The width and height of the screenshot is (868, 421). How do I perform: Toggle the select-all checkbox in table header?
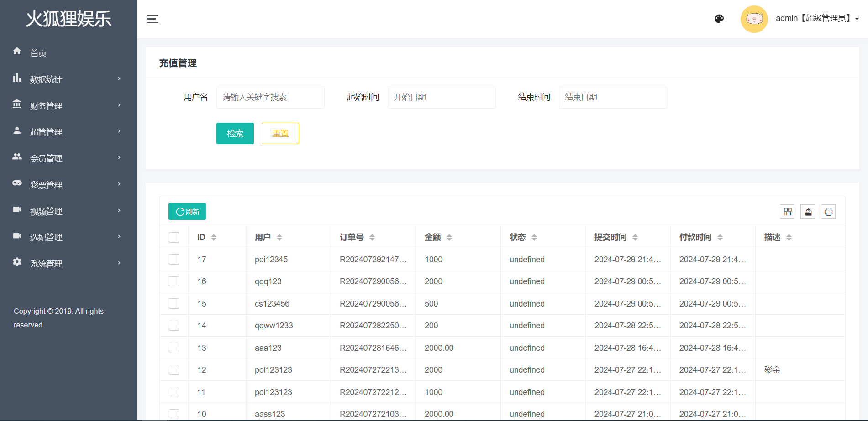click(x=174, y=237)
